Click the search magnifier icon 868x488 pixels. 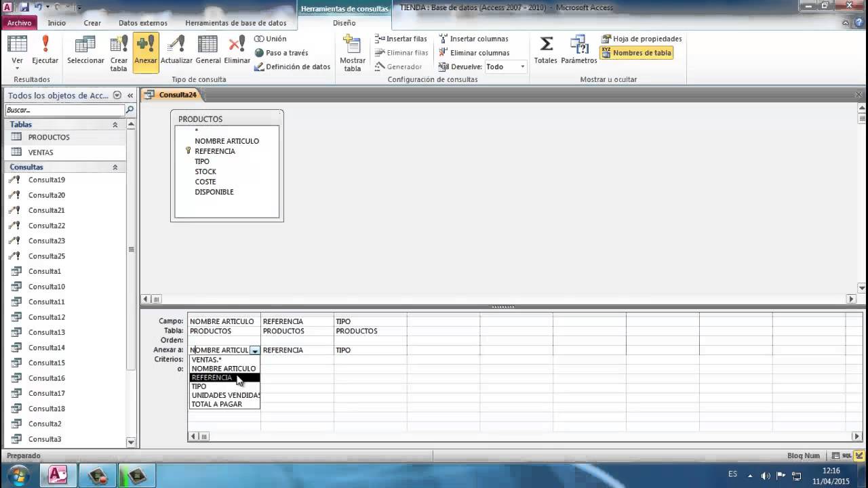pos(130,110)
